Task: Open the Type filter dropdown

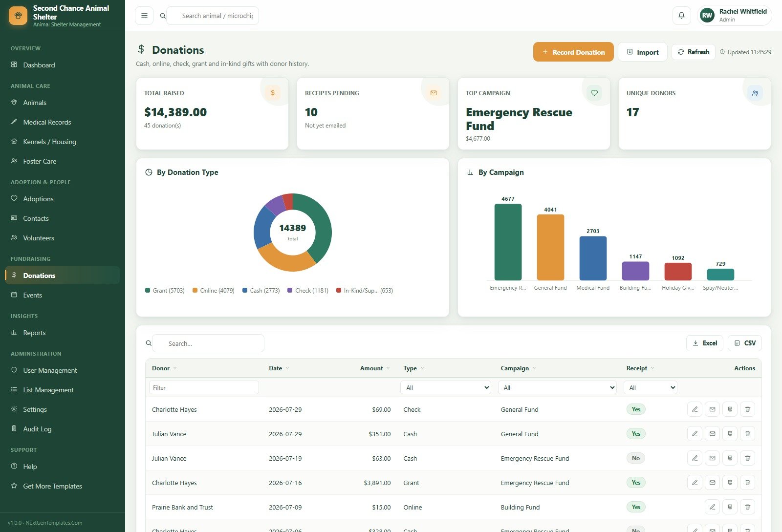Action: pyautogui.click(x=446, y=387)
